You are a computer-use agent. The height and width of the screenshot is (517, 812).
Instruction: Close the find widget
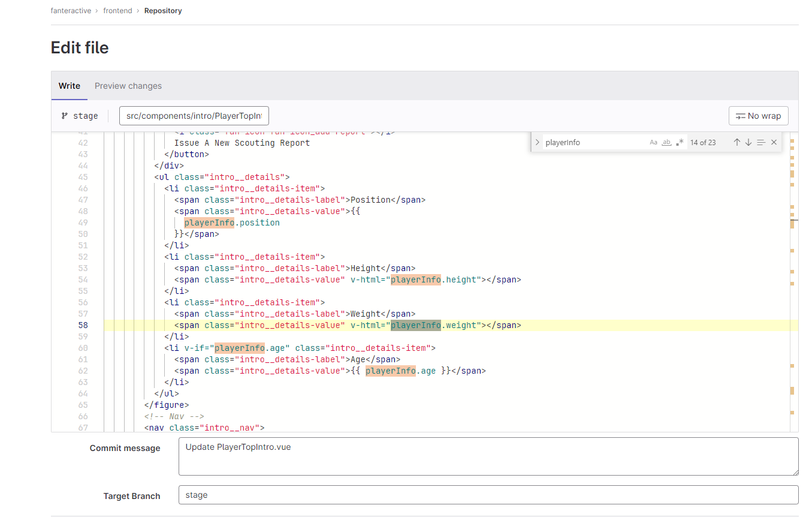click(774, 142)
